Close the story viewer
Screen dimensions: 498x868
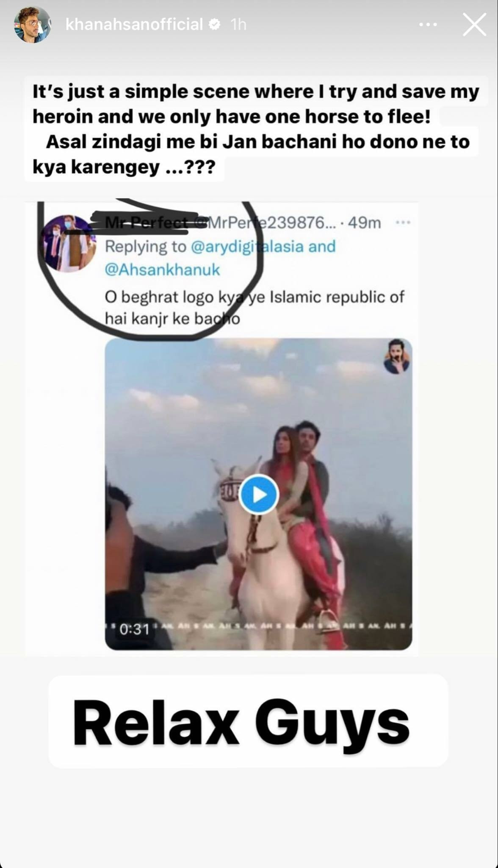coord(474,25)
